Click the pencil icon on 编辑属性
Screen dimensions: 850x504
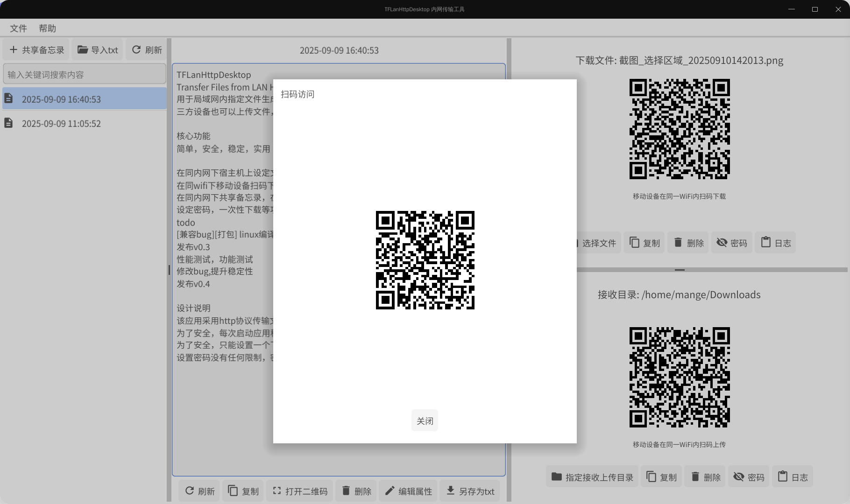390,490
